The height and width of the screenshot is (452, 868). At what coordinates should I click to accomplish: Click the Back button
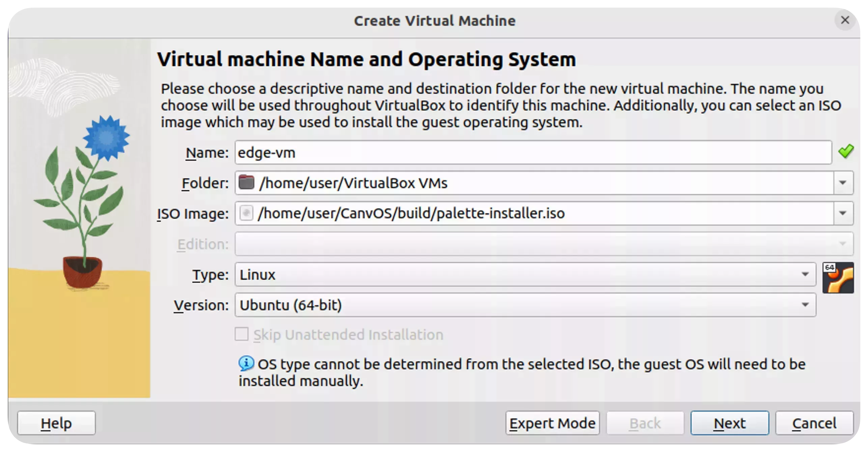(645, 423)
